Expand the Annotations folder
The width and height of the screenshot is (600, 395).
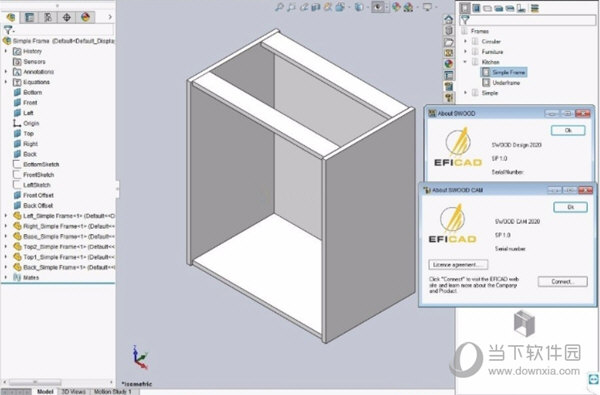[x=6, y=72]
